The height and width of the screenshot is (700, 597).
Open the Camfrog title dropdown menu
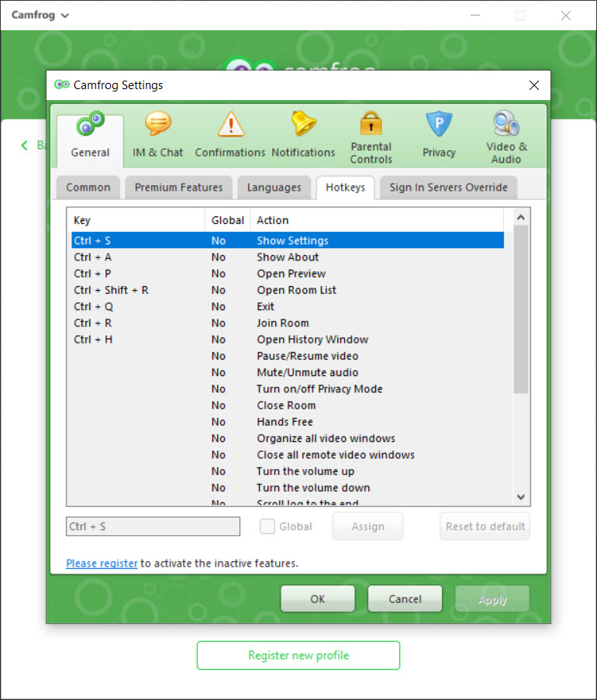40,16
